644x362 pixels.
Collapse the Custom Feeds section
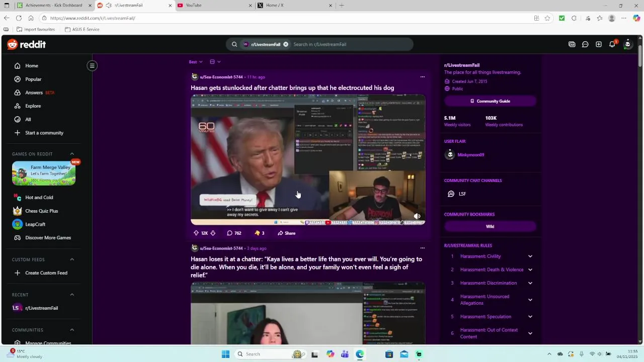tap(72, 259)
